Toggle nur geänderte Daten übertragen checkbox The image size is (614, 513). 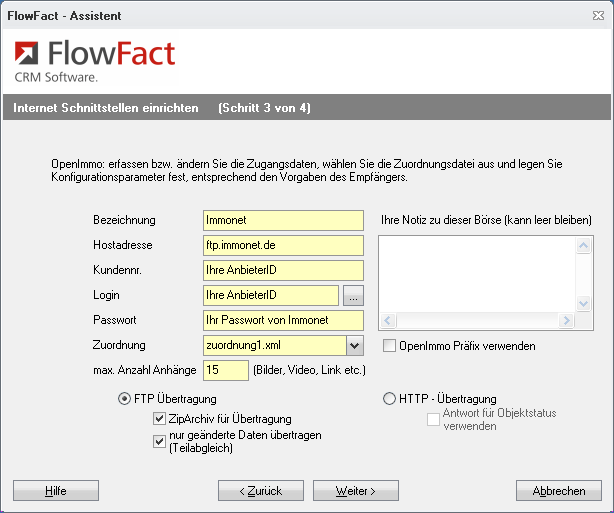coord(159,442)
